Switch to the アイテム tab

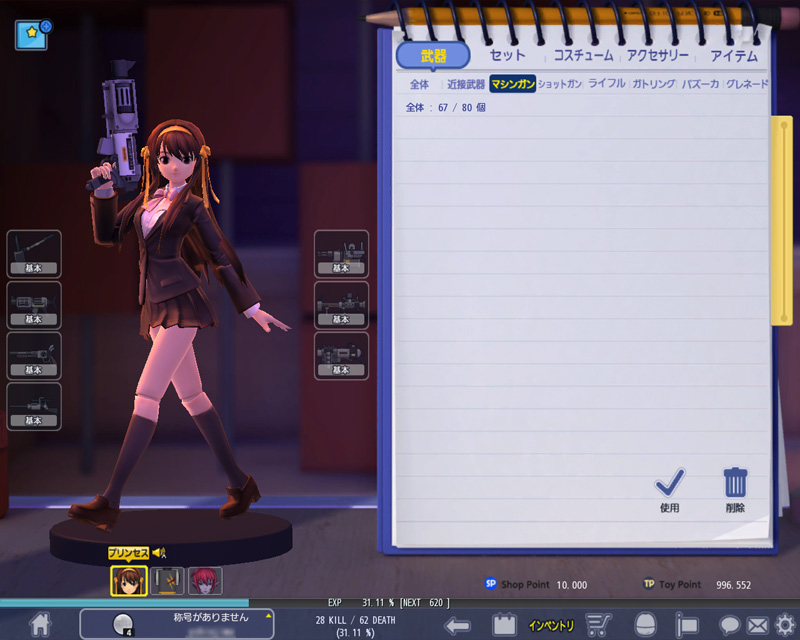[734, 56]
